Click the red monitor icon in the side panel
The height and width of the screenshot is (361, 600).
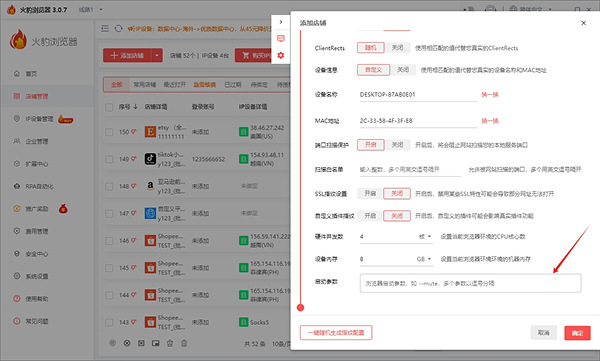(x=281, y=38)
